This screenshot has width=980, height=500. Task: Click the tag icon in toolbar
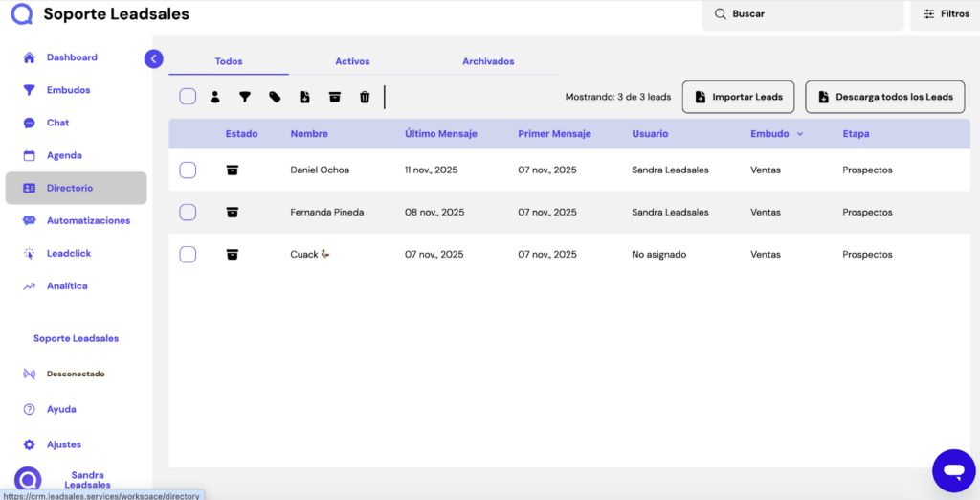point(275,97)
